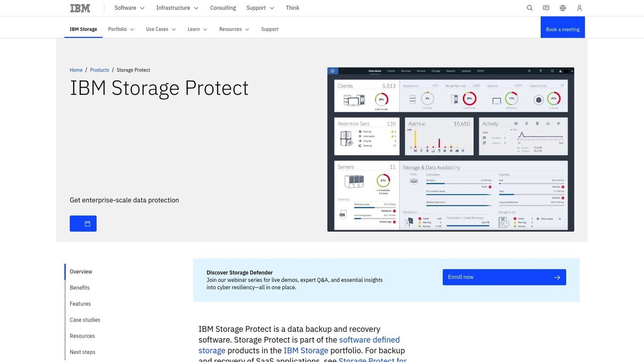Screen dimensions: 644x362
Task: Open the Consulting menu item
Action: coord(223,8)
